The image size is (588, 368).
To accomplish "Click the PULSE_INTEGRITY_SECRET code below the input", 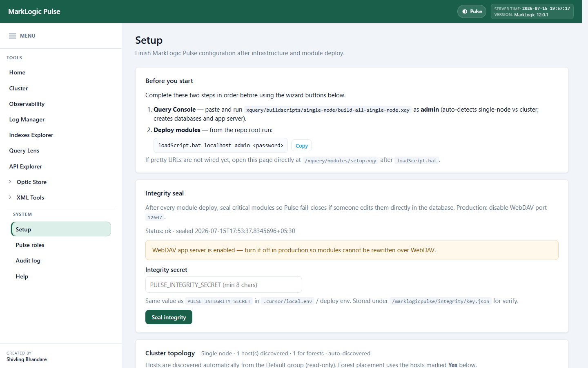I will coord(219,301).
